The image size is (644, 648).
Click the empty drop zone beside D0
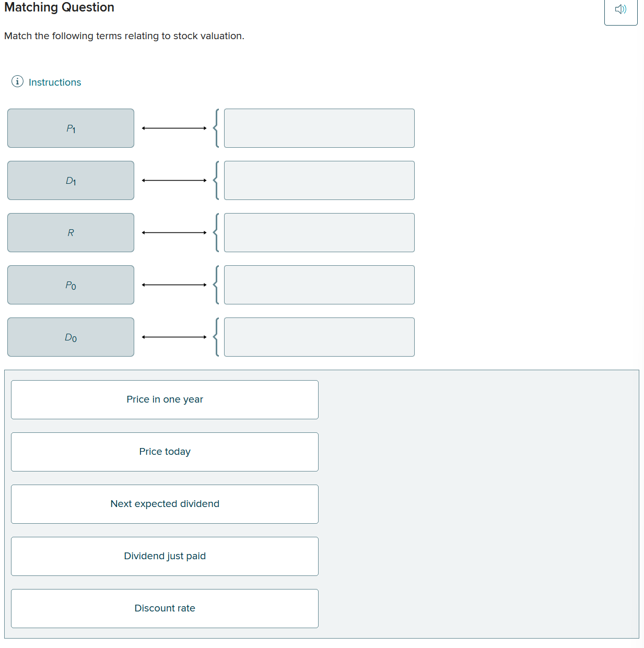pyautogui.click(x=319, y=337)
